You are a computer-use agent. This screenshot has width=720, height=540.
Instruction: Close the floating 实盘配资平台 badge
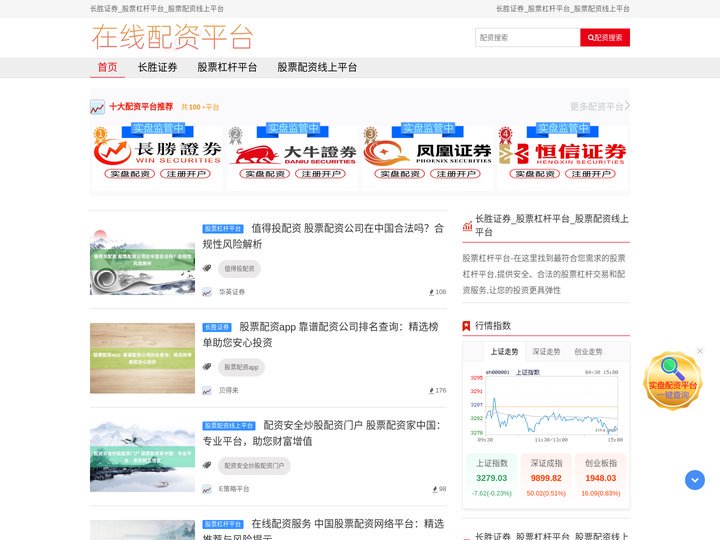pyautogui.click(x=700, y=351)
